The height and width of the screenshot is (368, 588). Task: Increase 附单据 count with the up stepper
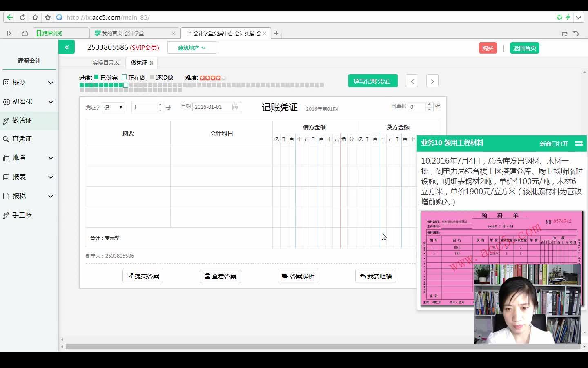429,104
